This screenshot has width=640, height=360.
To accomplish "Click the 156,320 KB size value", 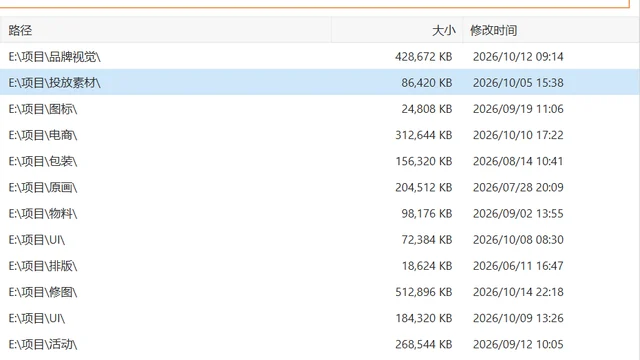I will pyautogui.click(x=424, y=161).
